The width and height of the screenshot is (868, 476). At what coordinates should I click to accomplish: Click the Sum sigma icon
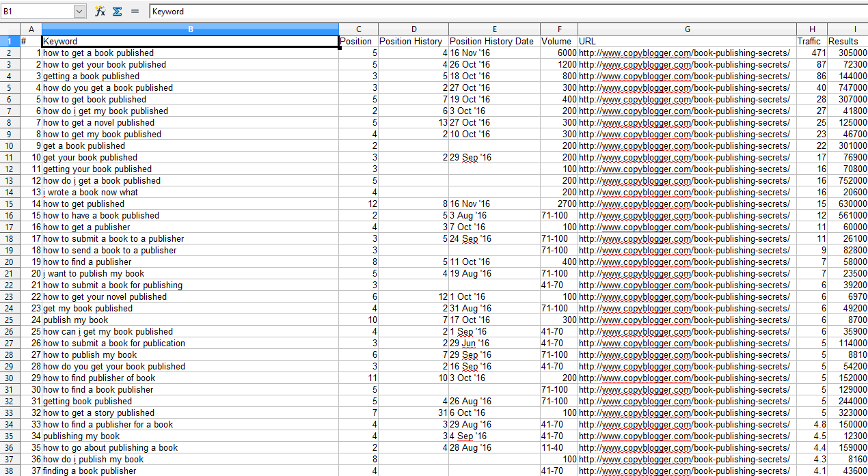118,12
